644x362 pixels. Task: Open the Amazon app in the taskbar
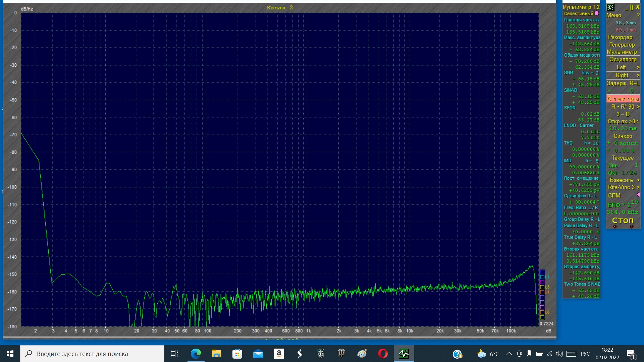(279, 354)
